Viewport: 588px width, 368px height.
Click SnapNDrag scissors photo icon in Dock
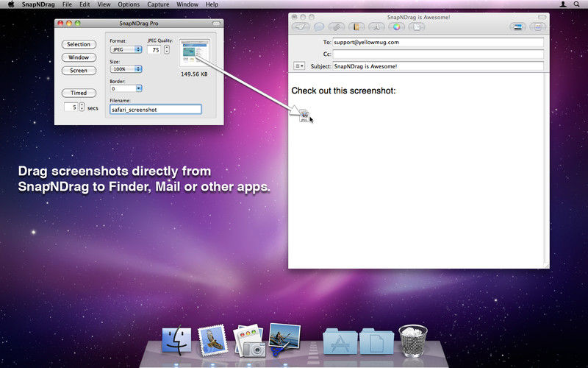point(284,339)
